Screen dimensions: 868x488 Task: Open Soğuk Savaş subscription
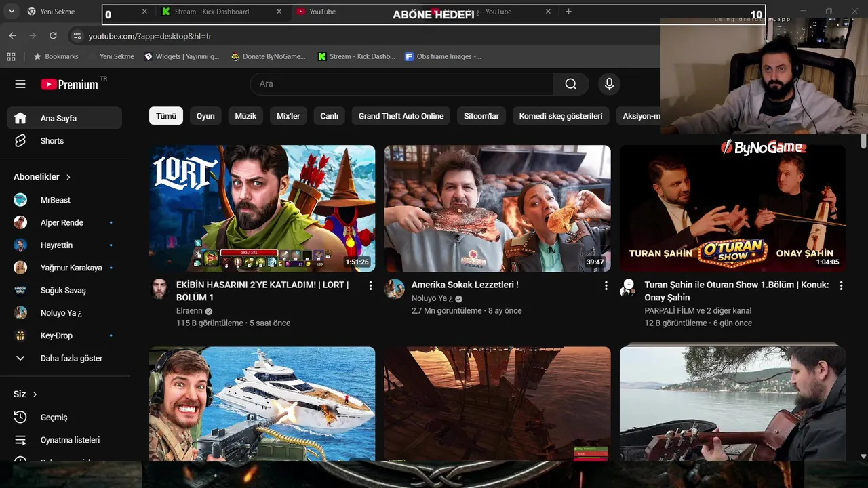point(64,290)
